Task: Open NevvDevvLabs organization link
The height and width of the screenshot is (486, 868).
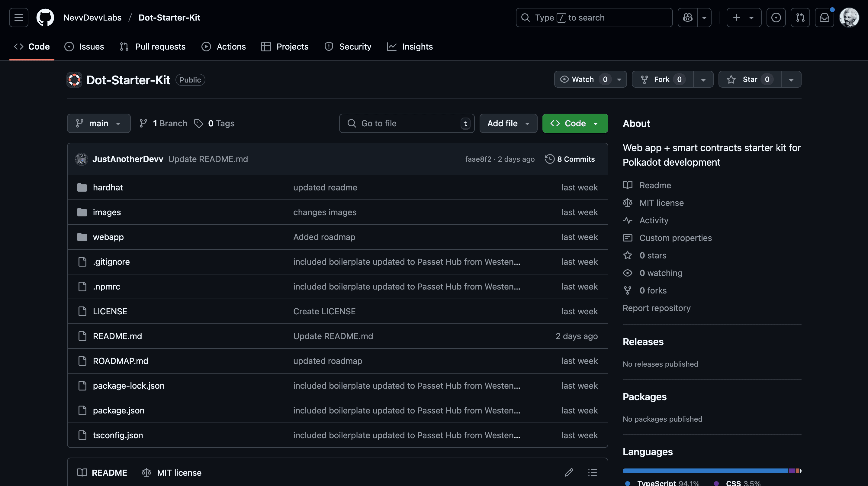Action: click(92, 18)
